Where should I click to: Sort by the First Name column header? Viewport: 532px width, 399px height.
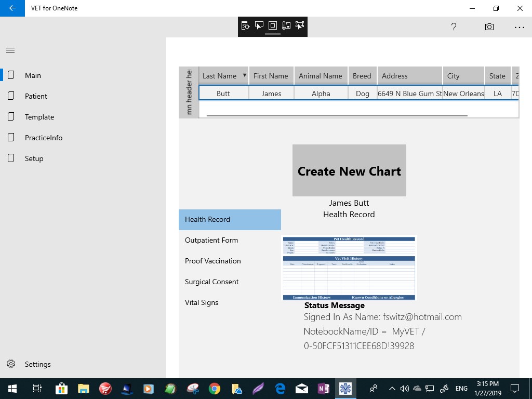271,76
